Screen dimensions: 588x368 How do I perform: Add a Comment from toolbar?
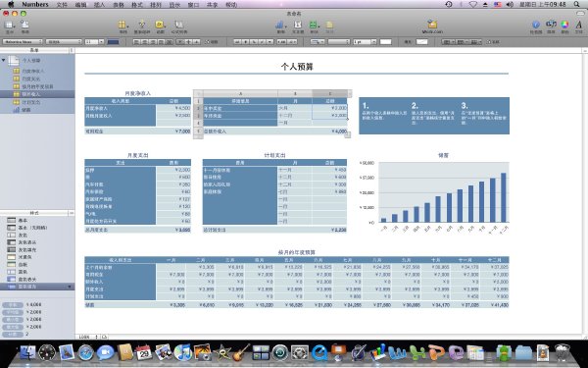329,26
